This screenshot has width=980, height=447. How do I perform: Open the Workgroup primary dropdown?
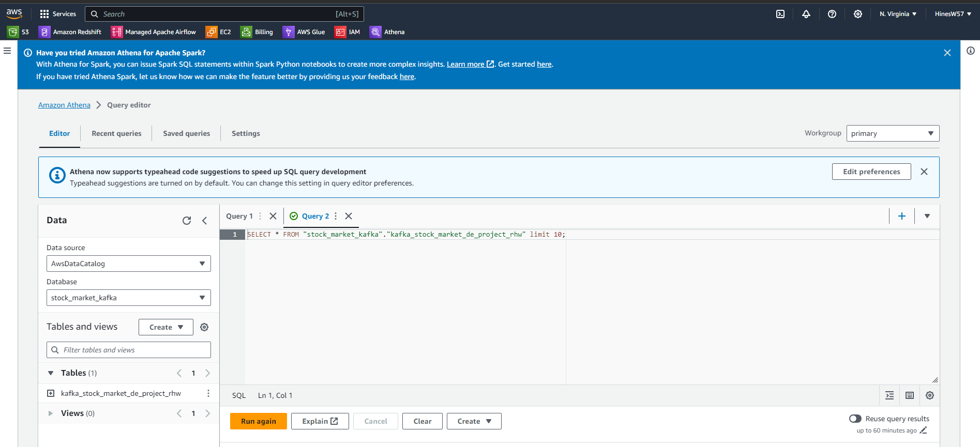pyautogui.click(x=893, y=133)
